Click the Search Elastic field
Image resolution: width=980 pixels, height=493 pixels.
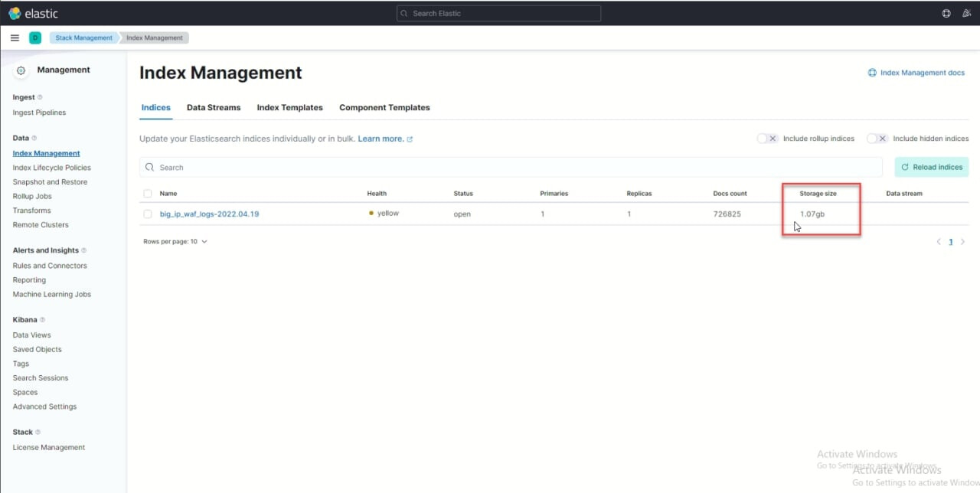[498, 13]
